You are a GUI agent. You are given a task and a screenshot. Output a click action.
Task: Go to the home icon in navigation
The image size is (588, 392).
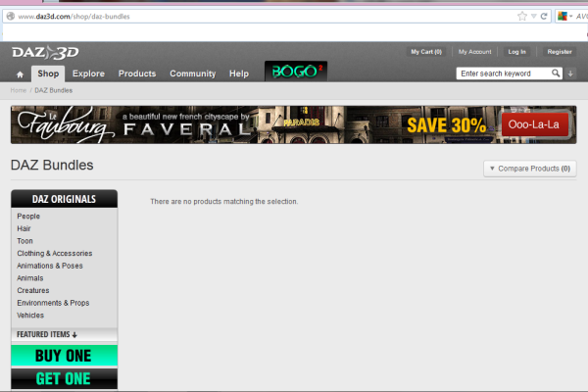click(20, 74)
